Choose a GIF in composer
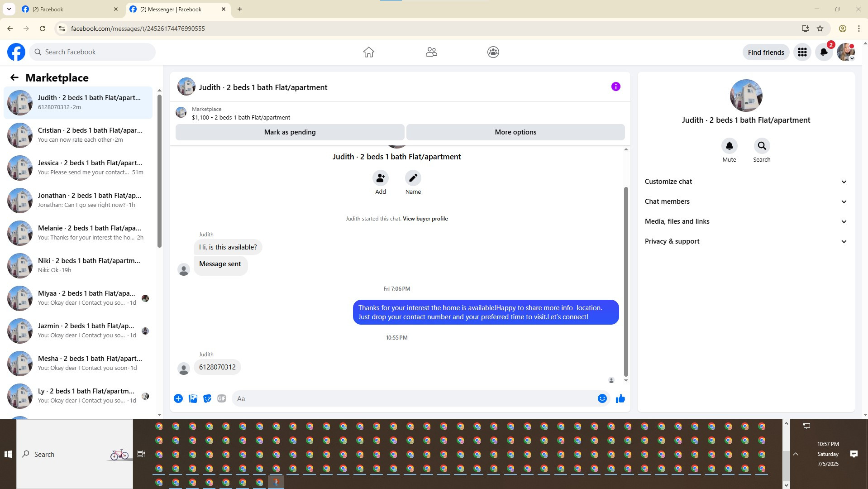Screen dimensions: 868x489 (x=221, y=398)
